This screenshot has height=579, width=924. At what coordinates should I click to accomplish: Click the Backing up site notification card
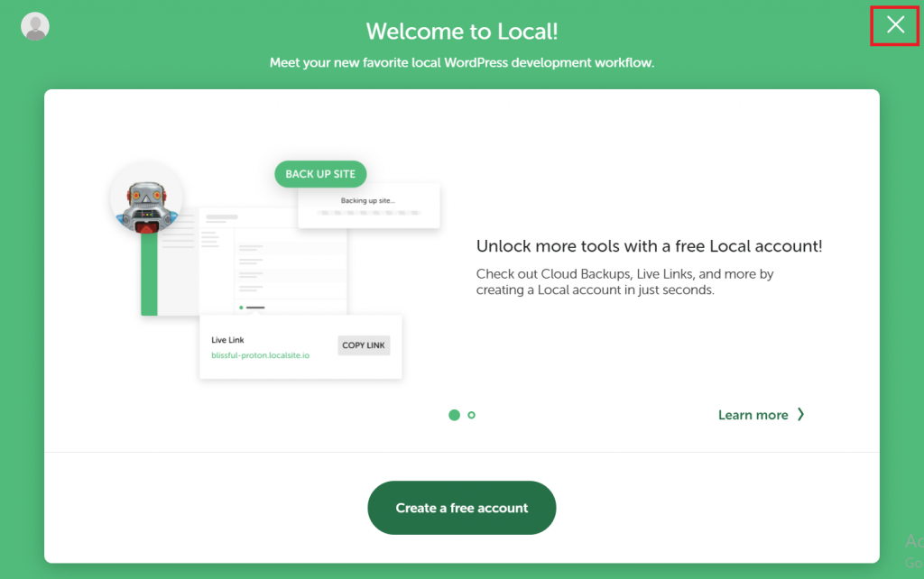368,206
